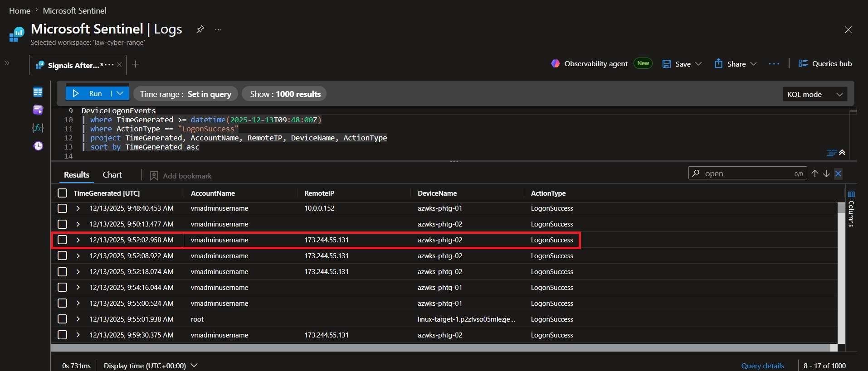Open the Columns side panel
Viewport: 868px width, 371px height.
(x=851, y=209)
